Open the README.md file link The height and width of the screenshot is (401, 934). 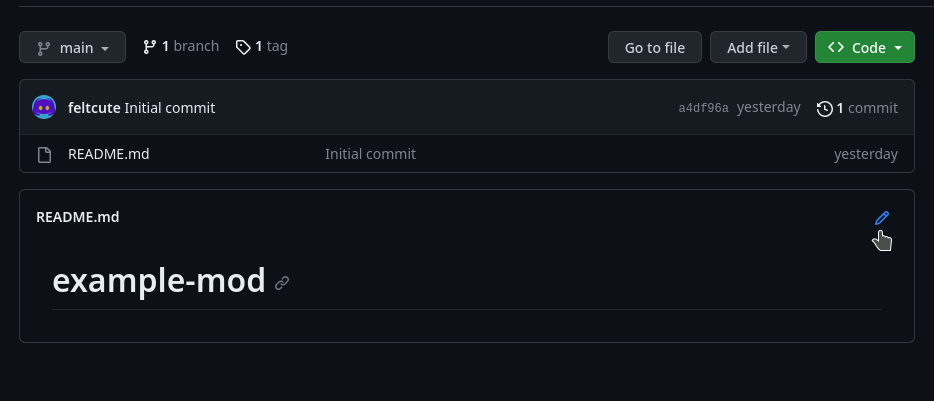pos(108,154)
